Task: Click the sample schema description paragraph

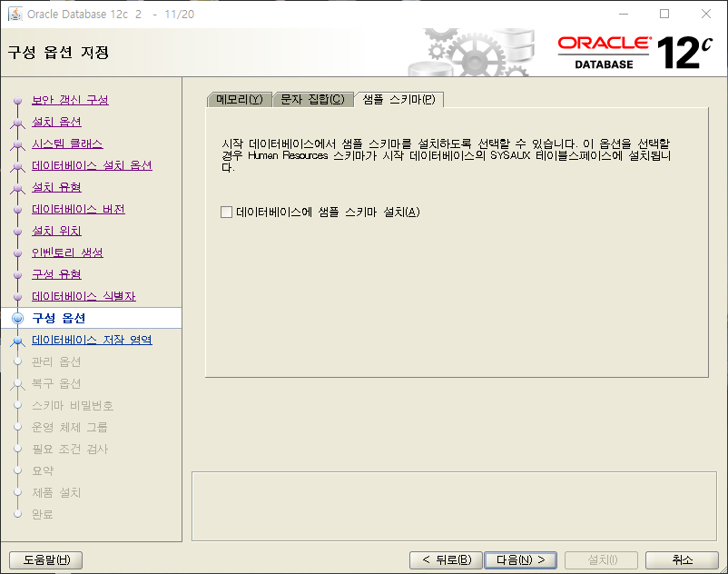Action: (447, 155)
